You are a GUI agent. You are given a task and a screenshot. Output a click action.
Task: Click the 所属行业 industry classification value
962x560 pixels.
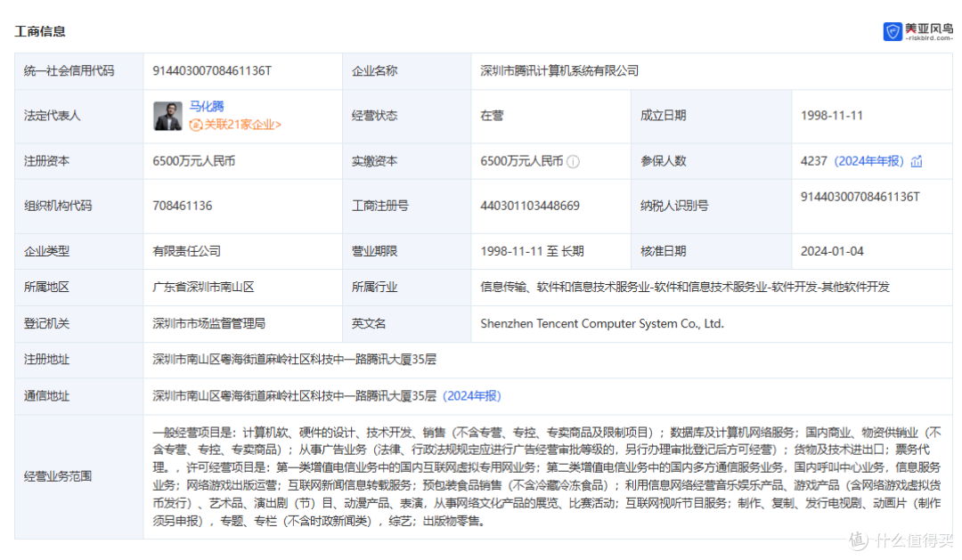pyautogui.click(x=685, y=287)
